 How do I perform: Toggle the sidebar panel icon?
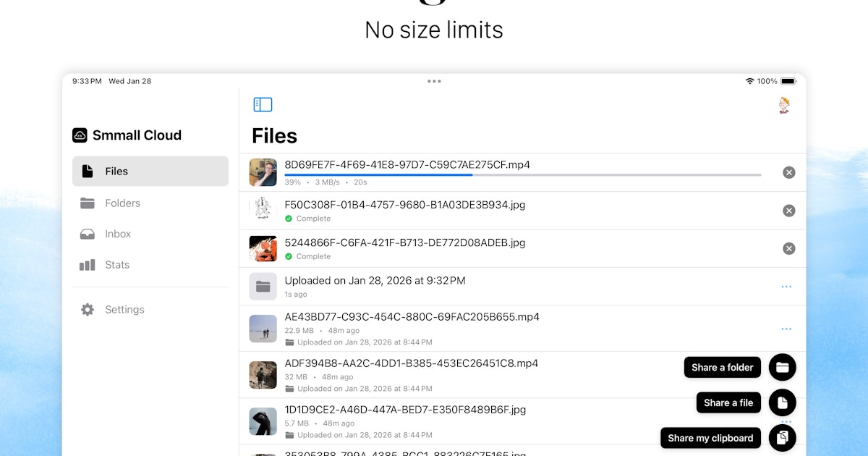pyautogui.click(x=263, y=105)
